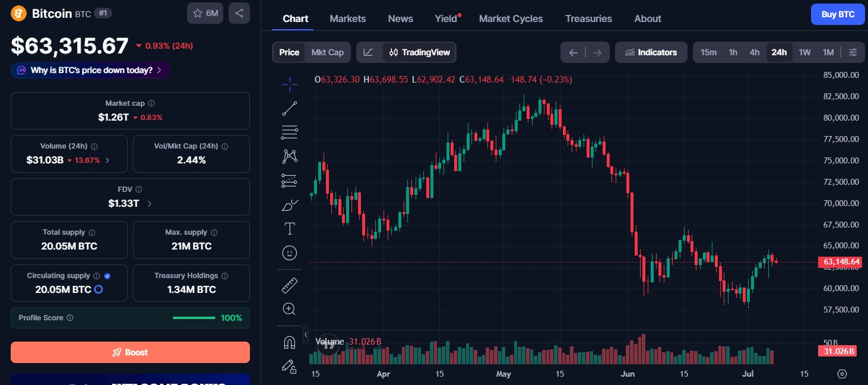Show Profile Score info icon
This screenshot has height=385, width=868.
(70, 318)
